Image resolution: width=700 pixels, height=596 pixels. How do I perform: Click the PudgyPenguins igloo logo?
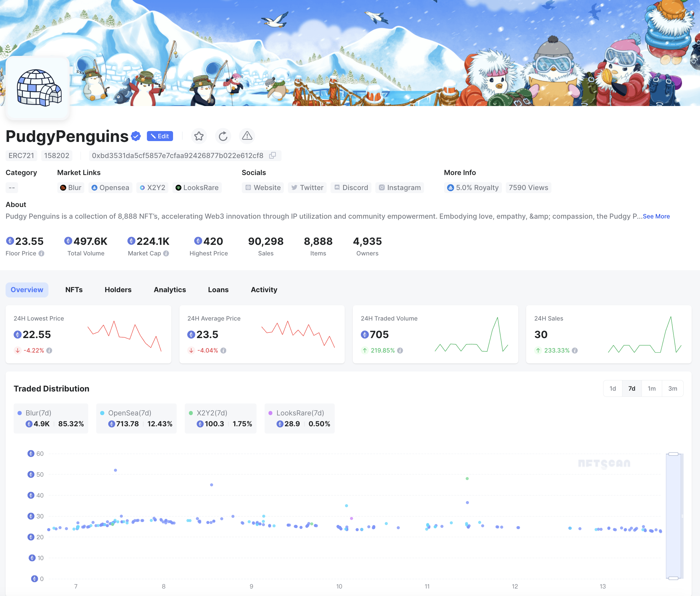[x=38, y=88]
